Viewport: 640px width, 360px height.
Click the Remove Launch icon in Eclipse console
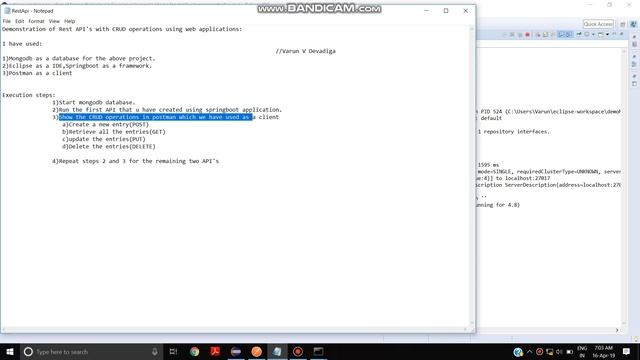pos(512,35)
